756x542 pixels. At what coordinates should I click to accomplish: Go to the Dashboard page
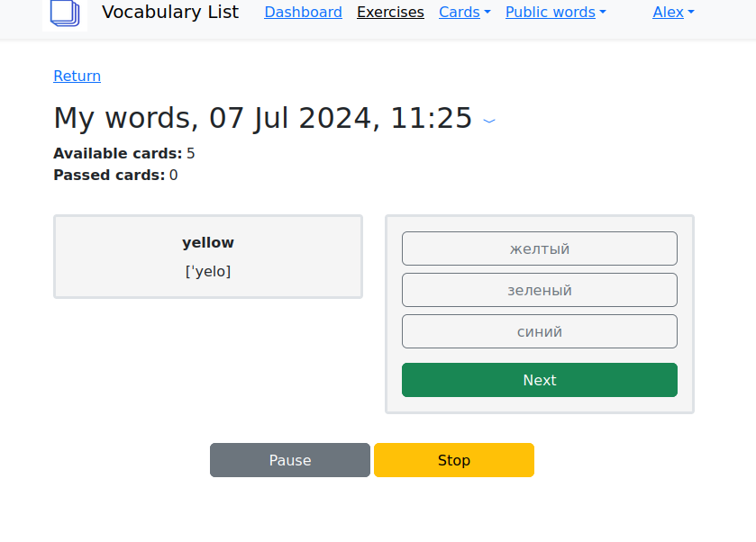[303, 13]
